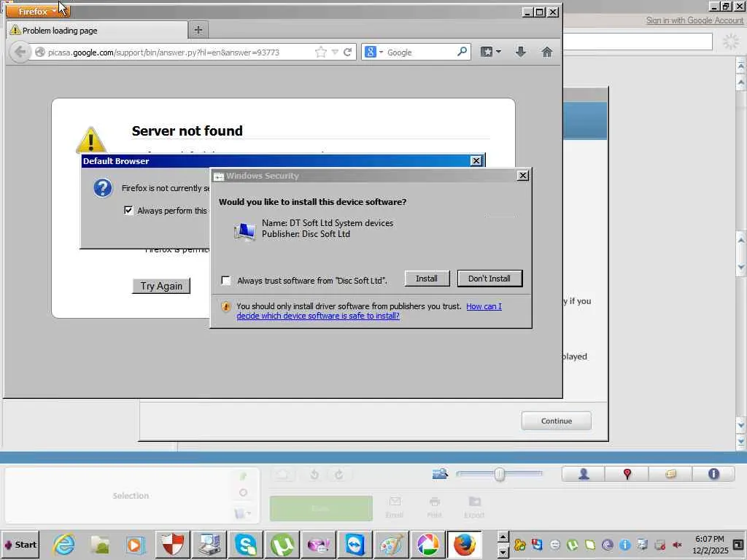This screenshot has height=560, width=747.
Task: Launch Internet Explorer from taskbar
Action: click(63, 544)
